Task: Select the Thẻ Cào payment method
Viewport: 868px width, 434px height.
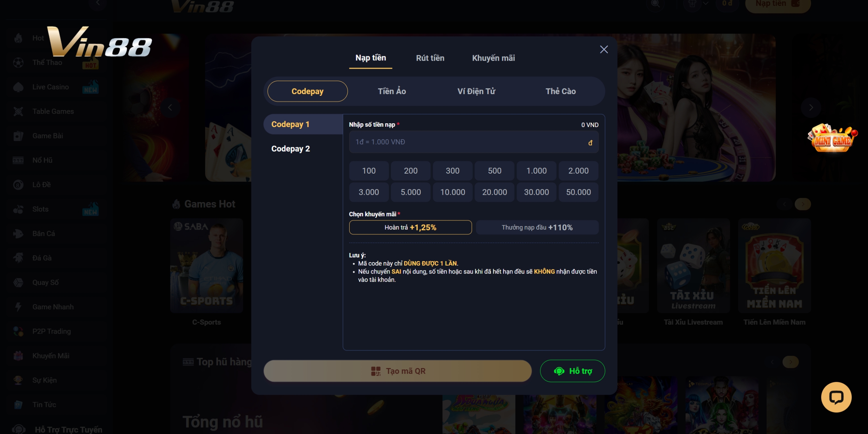Action: 560,91
